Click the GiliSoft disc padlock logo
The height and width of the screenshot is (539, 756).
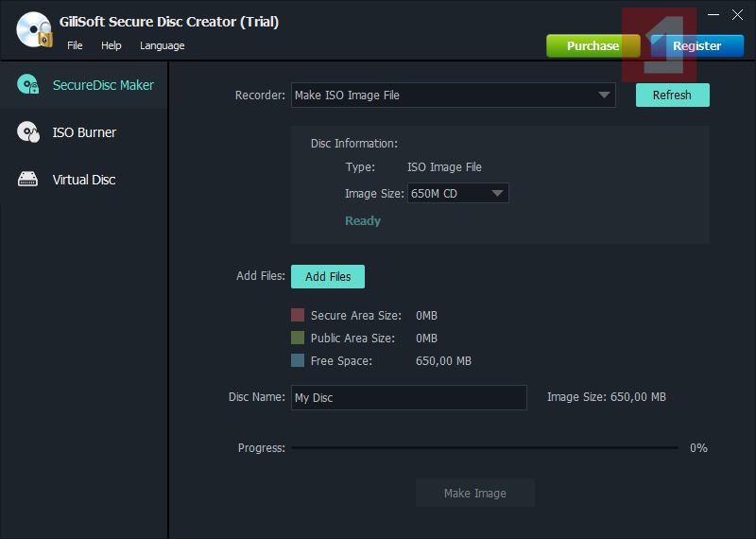(x=34, y=29)
